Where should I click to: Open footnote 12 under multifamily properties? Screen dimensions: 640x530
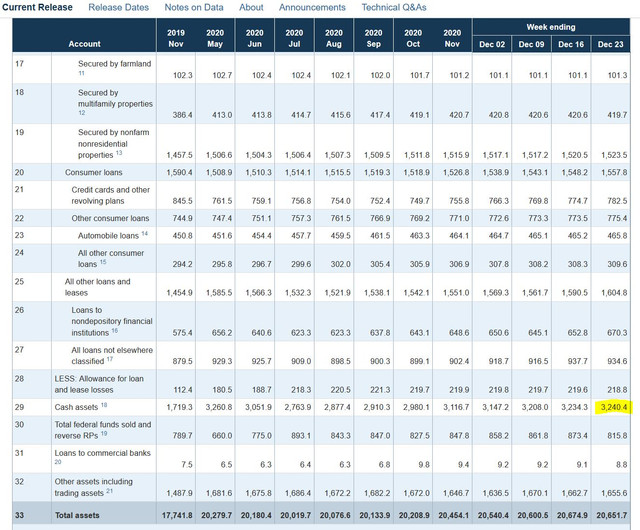point(82,113)
